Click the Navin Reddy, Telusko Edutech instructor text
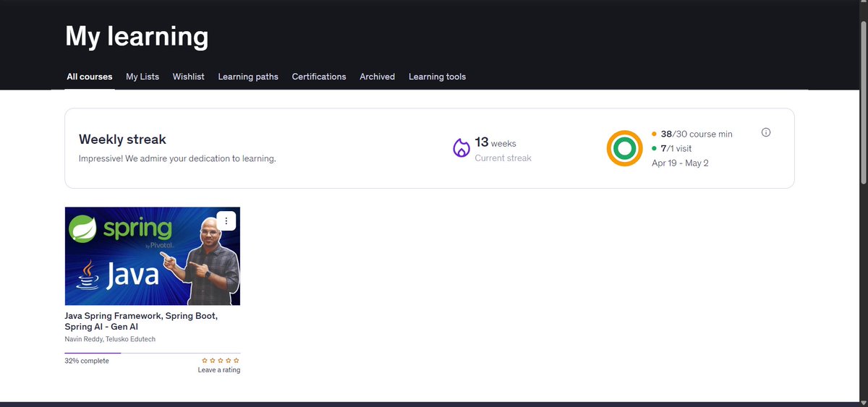The image size is (868, 407). point(110,339)
